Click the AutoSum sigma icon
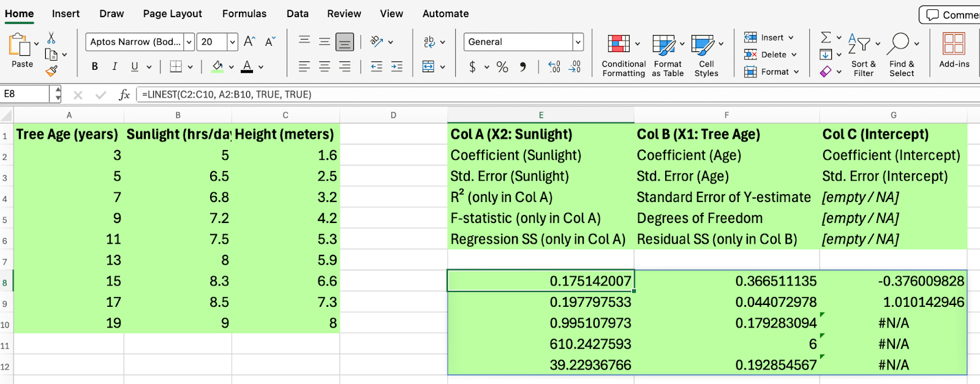Image resolution: width=980 pixels, height=384 pixels. pos(826,37)
